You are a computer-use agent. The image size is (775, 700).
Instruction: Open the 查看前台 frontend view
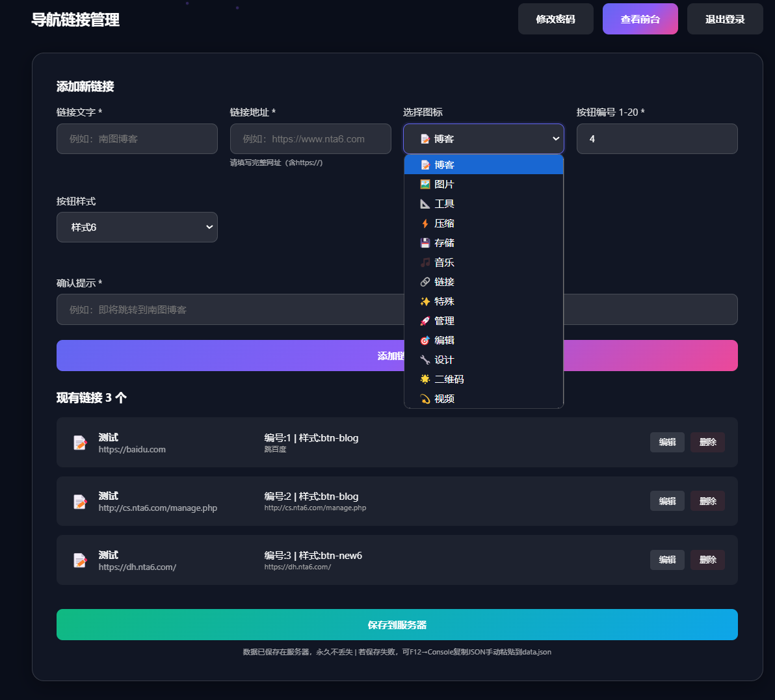click(640, 19)
